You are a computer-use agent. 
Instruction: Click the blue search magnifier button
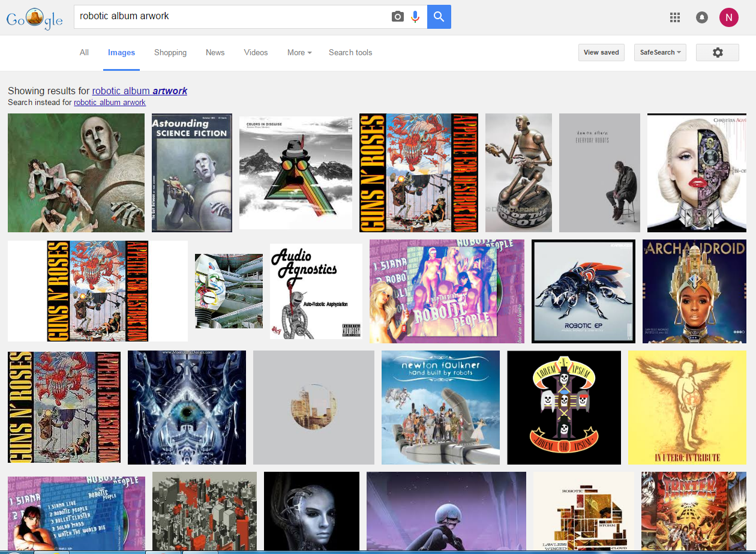[x=439, y=17]
